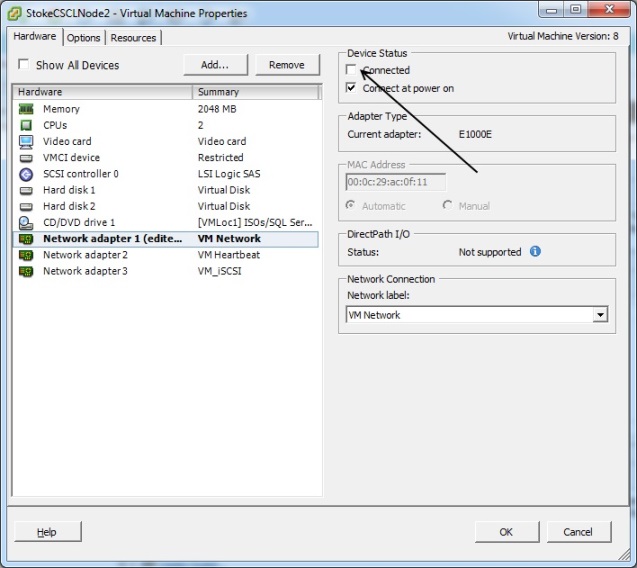Uncheck Connect at power on
This screenshot has width=637, height=568.
(351, 88)
